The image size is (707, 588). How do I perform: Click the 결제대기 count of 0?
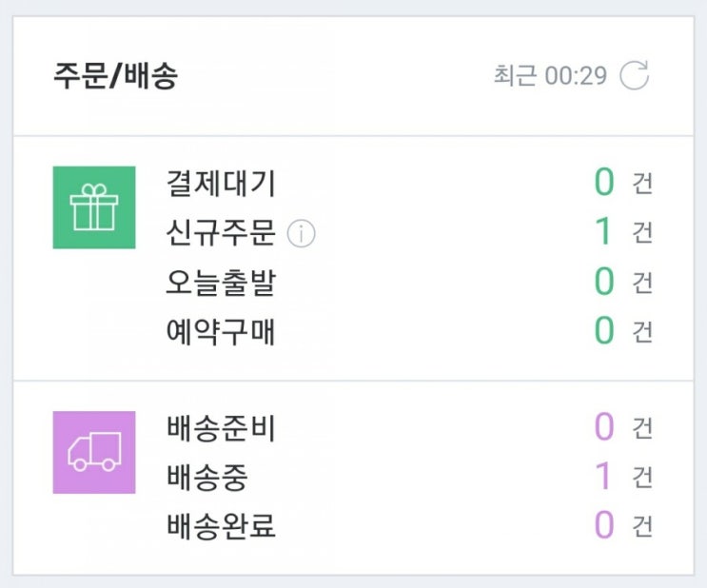tap(604, 183)
